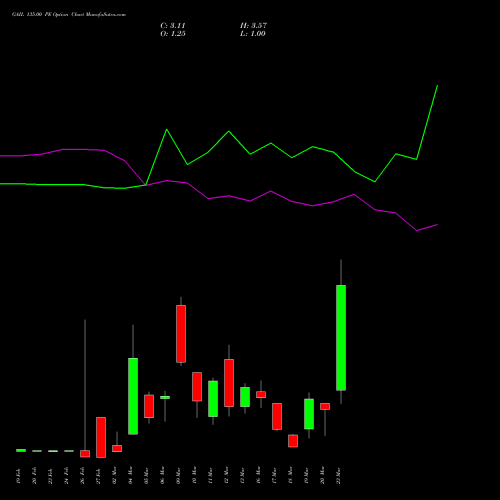This screenshot has height=500, width=500.
Task: Click the '06 Mar' date label
Action: point(162,475)
